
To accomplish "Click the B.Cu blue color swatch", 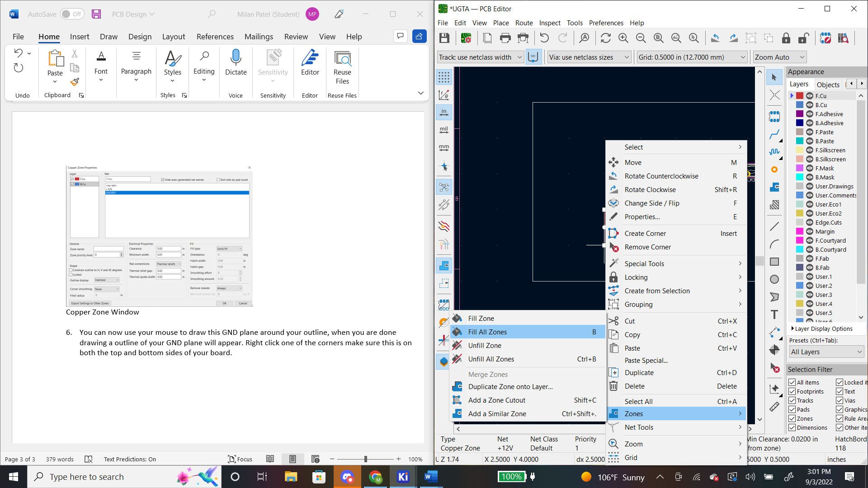I will 800,105.
